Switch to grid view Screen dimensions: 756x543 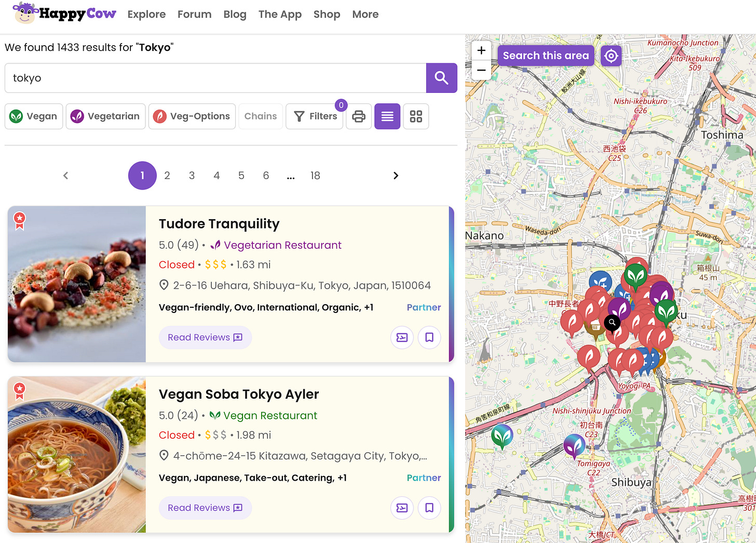pyautogui.click(x=416, y=116)
